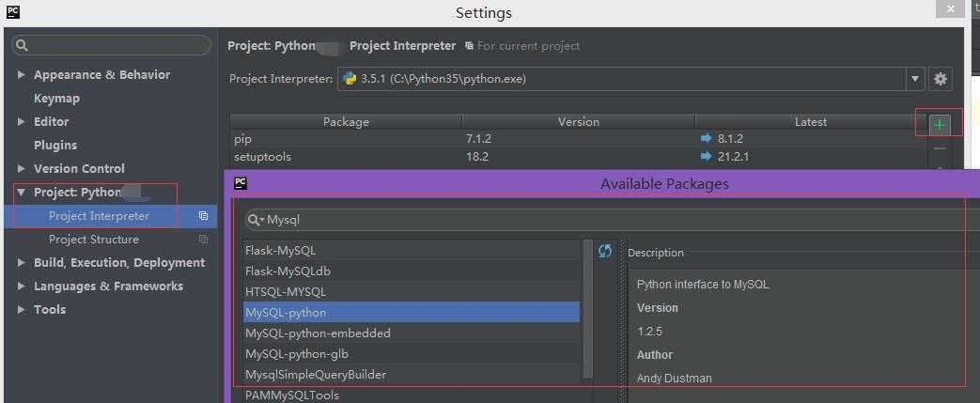Viewport: 980px width, 403px height.
Task: Select Flask-MySQLdb package
Action: [412, 271]
